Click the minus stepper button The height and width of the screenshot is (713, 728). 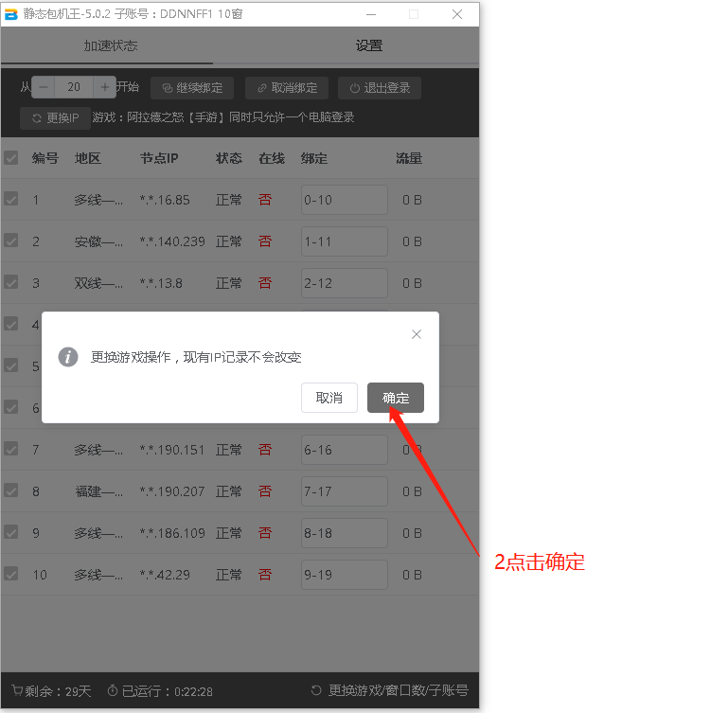(44, 87)
